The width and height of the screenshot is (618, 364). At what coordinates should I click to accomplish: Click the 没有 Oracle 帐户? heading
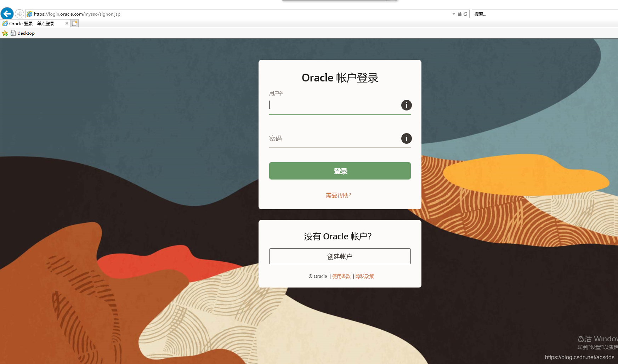338,237
